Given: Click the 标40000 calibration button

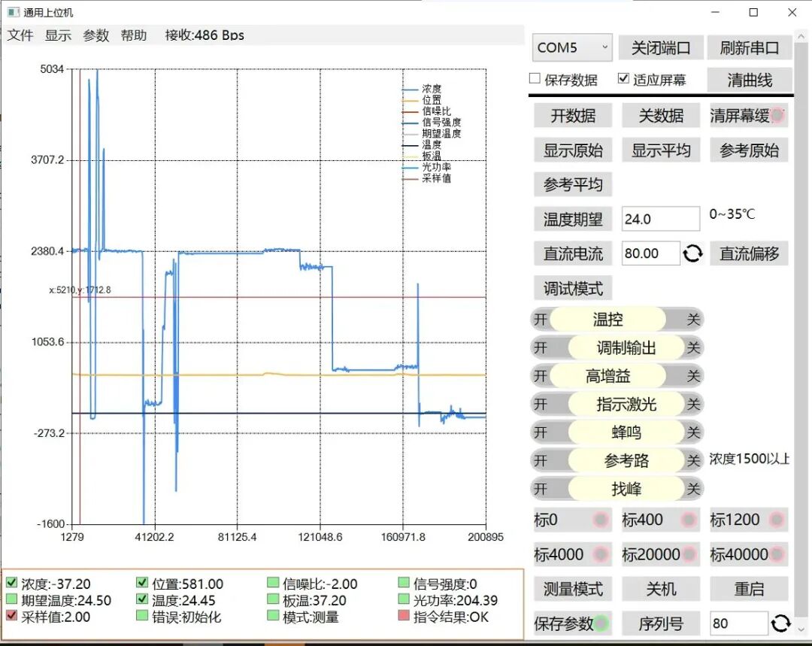Looking at the screenshot, I should [749, 554].
